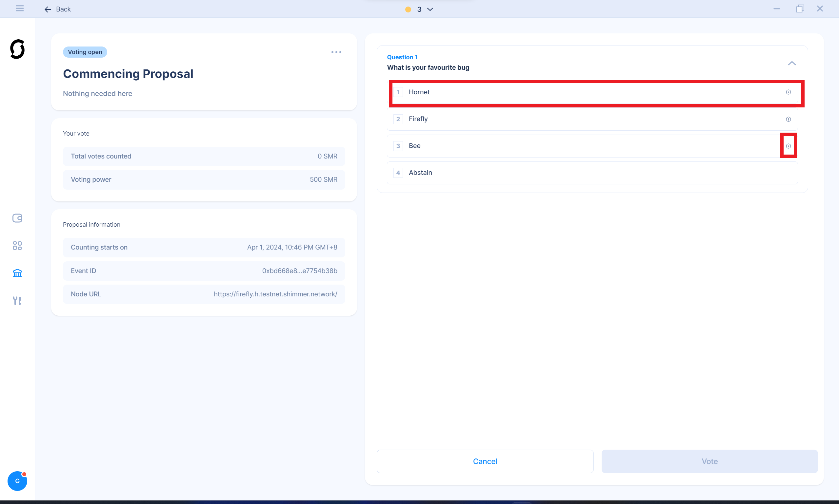
Task: Select Hornet as favourite bug answer
Action: (595, 92)
